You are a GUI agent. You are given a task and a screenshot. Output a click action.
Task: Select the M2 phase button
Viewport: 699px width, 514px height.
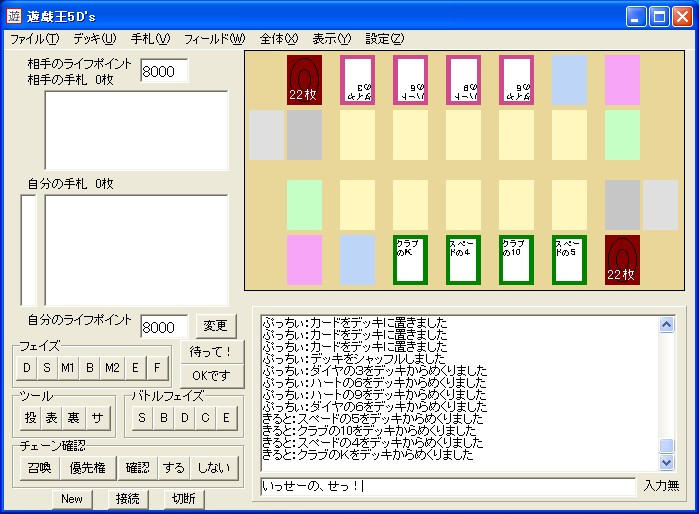tap(112, 368)
